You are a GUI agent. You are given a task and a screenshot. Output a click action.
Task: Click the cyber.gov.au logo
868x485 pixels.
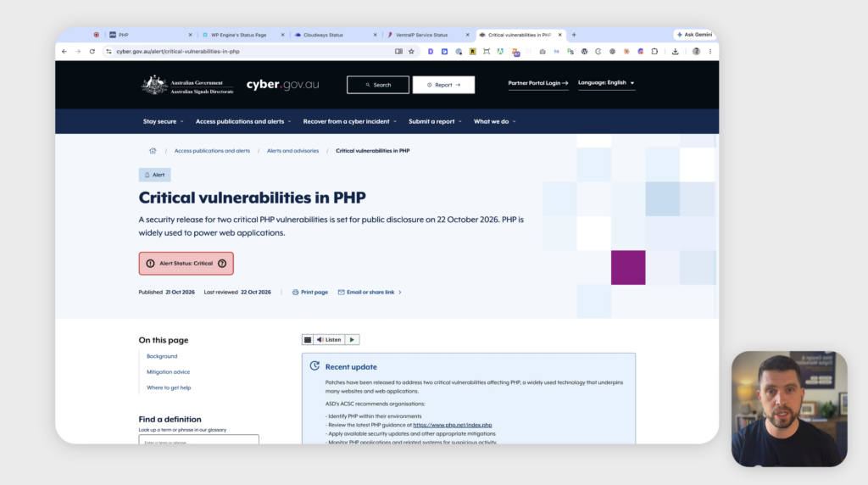tap(282, 85)
